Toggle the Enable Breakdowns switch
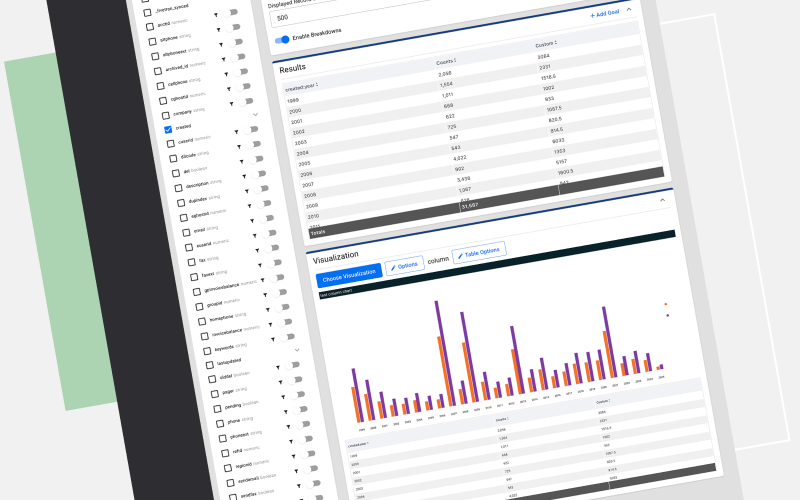The image size is (800, 500). click(283, 40)
